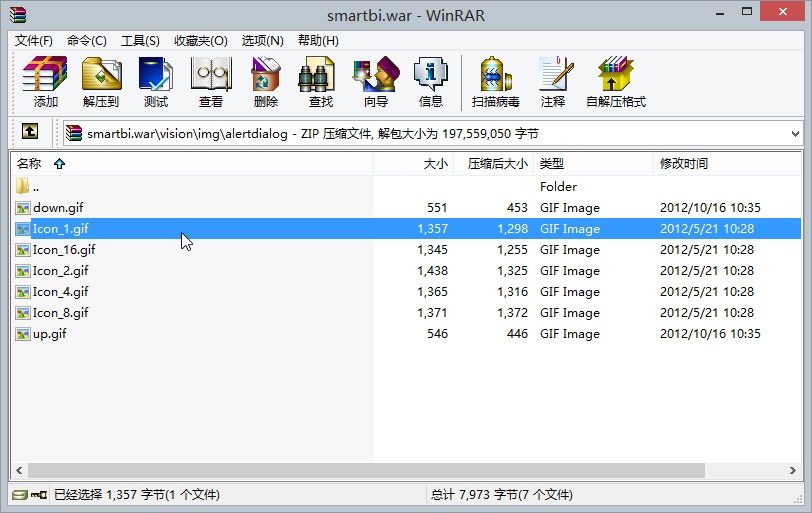This screenshot has height=513, width=812.
Task: Minimize the WinRAR window
Action: pos(720,12)
